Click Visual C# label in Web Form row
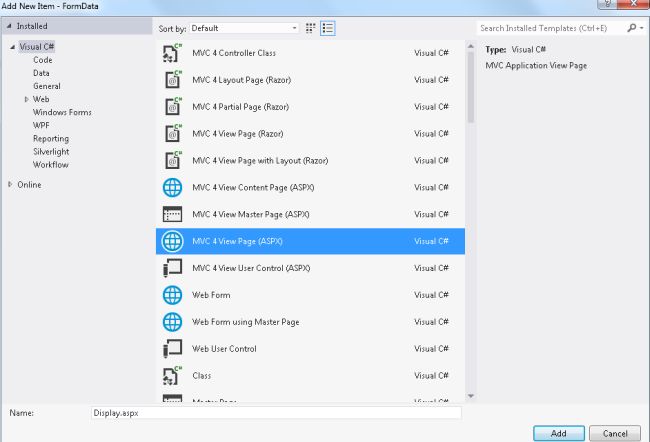 [x=431, y=295]
